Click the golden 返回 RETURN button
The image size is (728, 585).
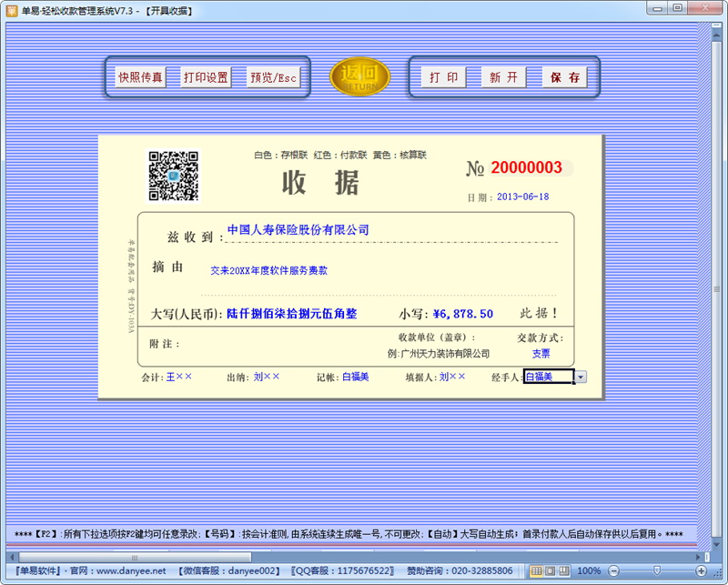(359, 76)
